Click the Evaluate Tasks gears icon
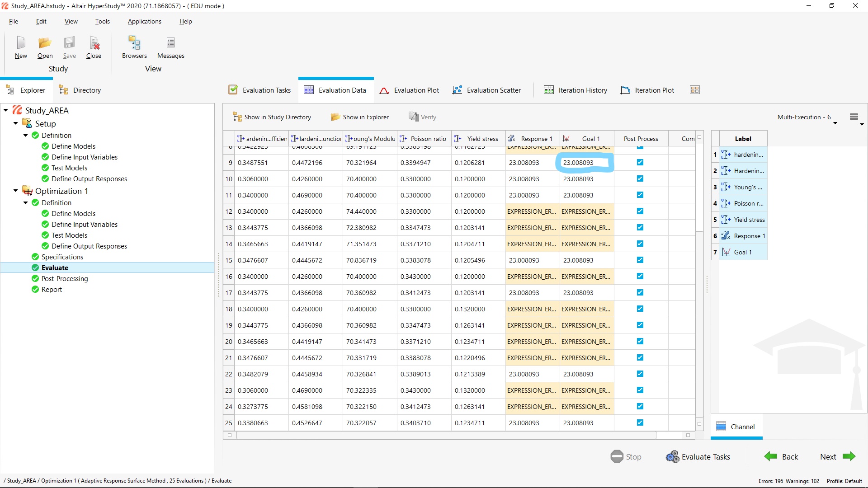This screenshot has height=488, width=868. click(672, 457)
